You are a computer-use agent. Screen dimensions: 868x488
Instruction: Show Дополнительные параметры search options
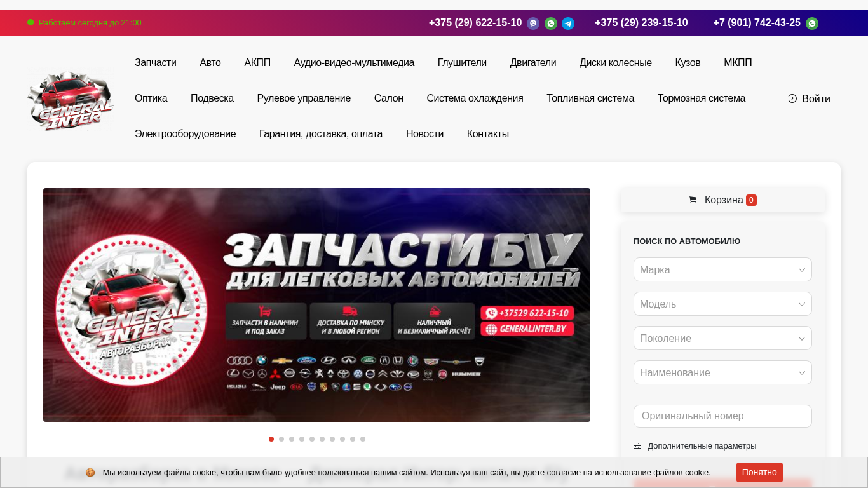click(695, 446)
